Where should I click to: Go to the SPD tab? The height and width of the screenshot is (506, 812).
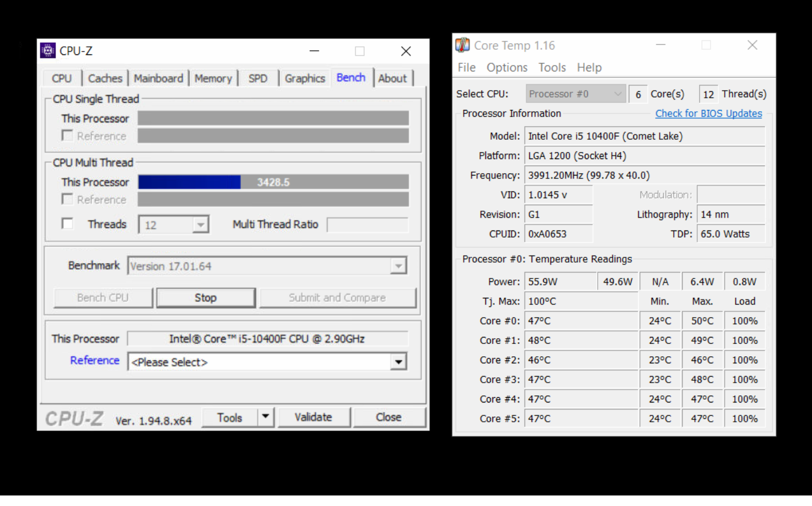258,78
